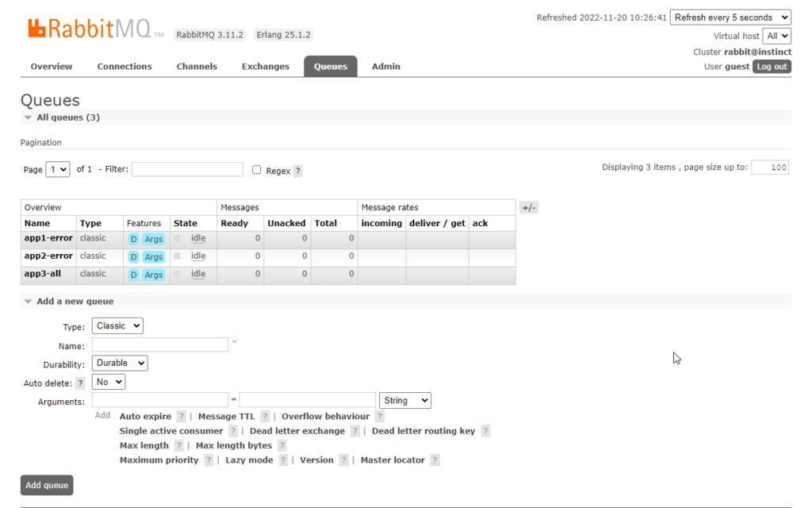Open the help icon next to Regex
812x508 pixels.
pyautogui.click(x=298, y=170)
